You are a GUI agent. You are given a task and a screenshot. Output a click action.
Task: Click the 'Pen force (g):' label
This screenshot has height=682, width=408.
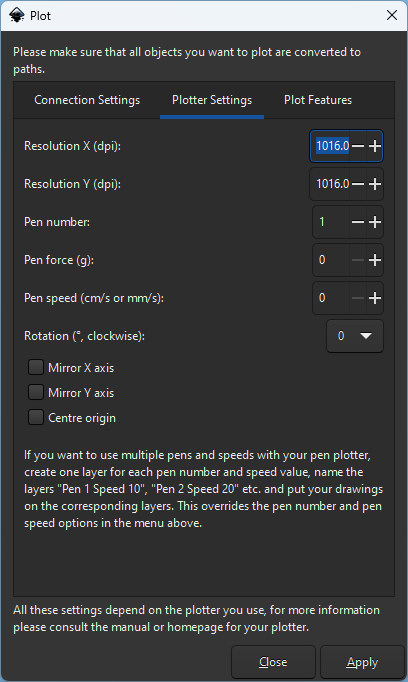click(x=59, y=260)
